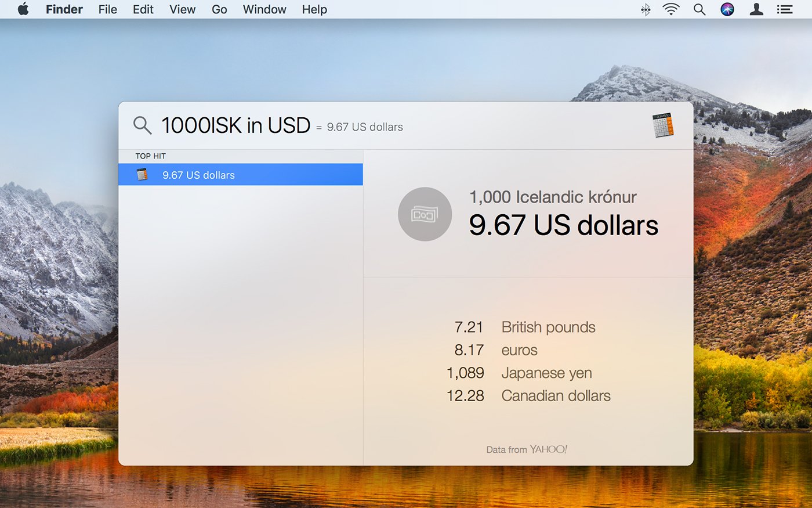Click the banknotes currency conversion icon
Viewport: 812px width, 508px height.
click(x=425, y=214)
